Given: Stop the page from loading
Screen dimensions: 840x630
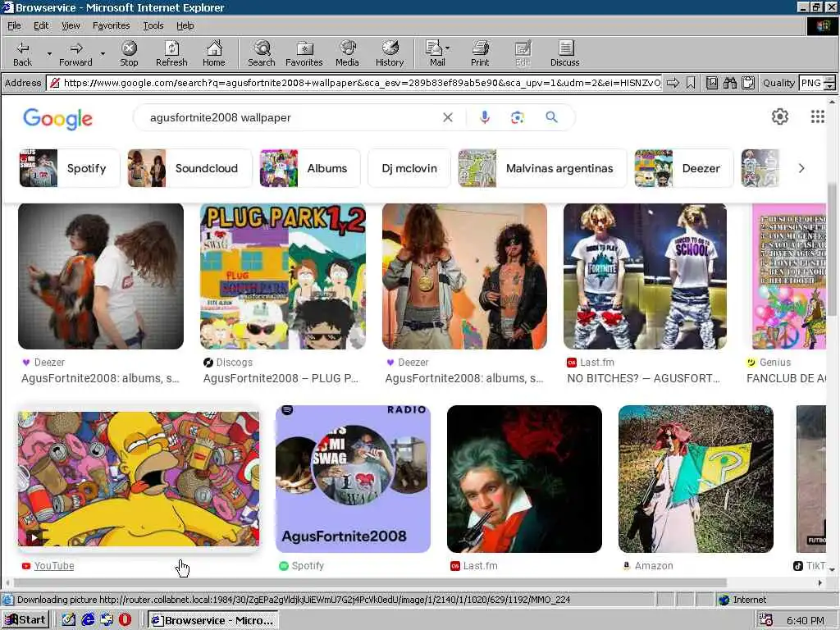Looking at the screenshot, I should (x=129, y=53).
